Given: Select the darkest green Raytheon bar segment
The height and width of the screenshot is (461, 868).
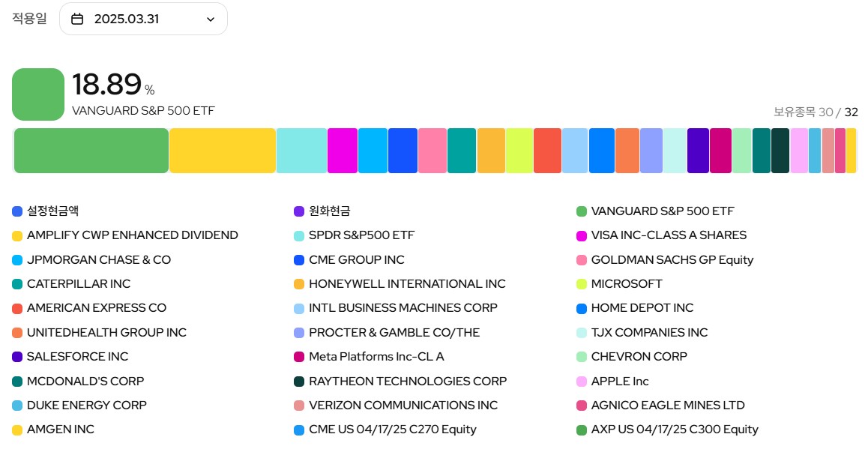Looking at the screenshot, I should click(x=780, y=151).
